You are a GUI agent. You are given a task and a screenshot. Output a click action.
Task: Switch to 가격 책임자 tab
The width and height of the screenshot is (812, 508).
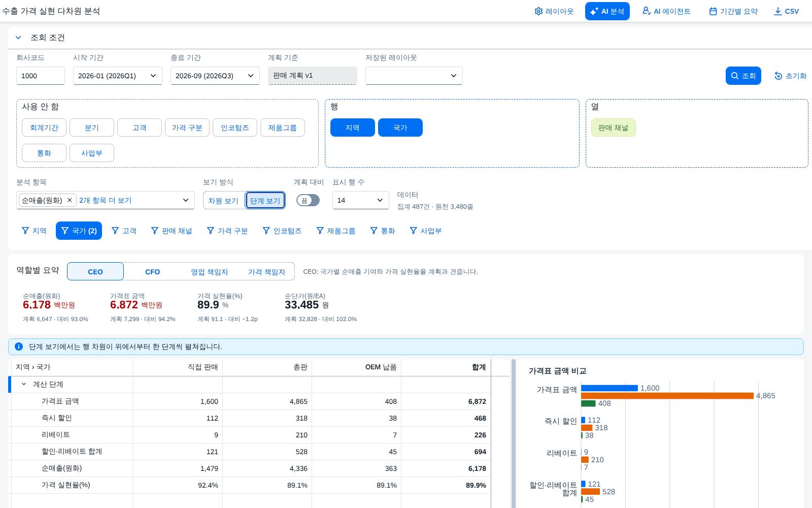coord(266,272)
